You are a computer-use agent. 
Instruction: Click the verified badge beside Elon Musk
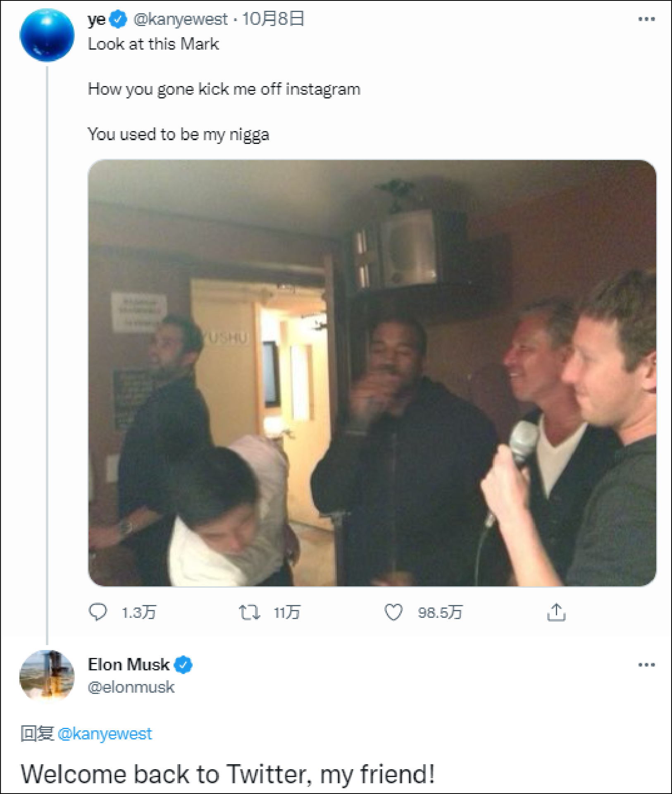[183, 665]
